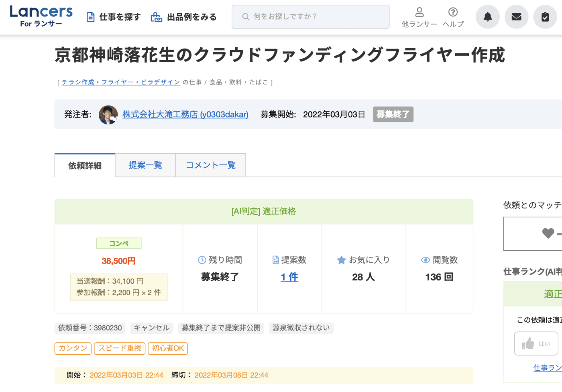Open the 仕事を探す menu
The height and width of the screenshot is (392, 562).
[x=114, y=17]
